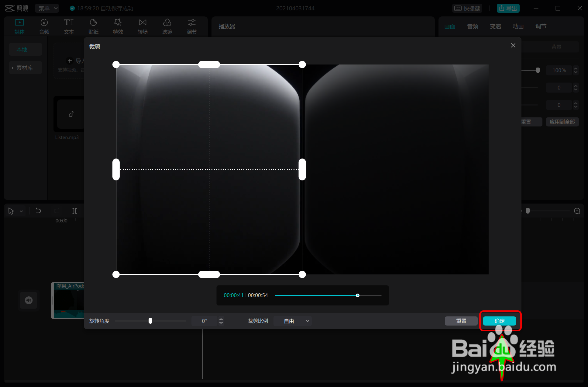588x387 pixels.
Task: Expand the pointer tool mode dropdown
Action: (x=21, y=211)
